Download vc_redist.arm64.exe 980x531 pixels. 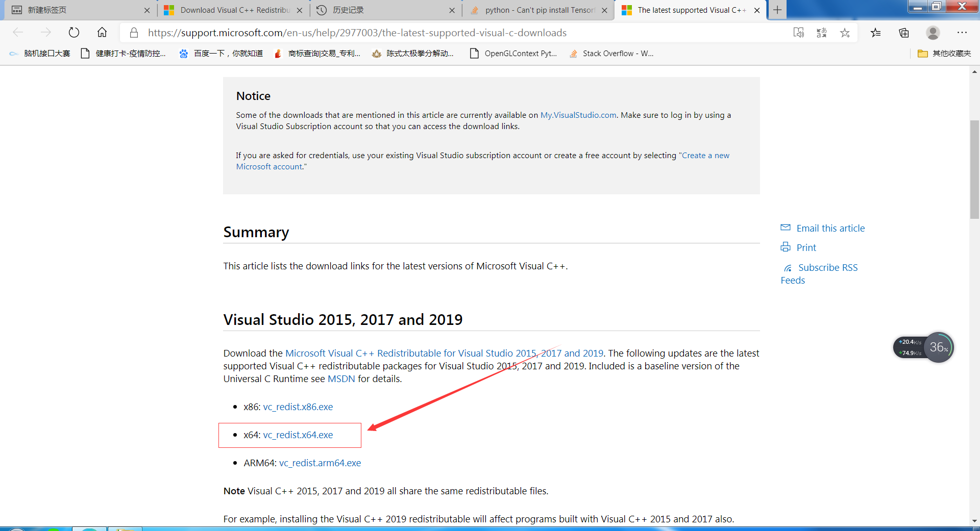(320, 463)
